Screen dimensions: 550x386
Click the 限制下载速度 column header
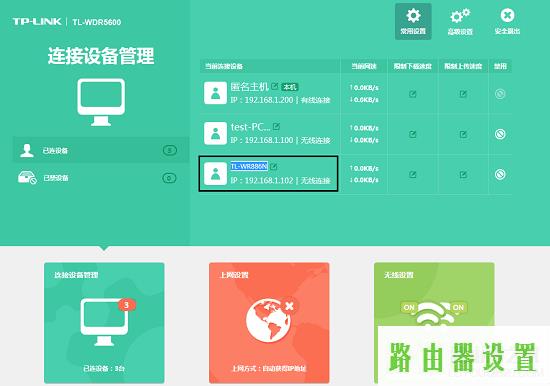[x=412, y=66]
